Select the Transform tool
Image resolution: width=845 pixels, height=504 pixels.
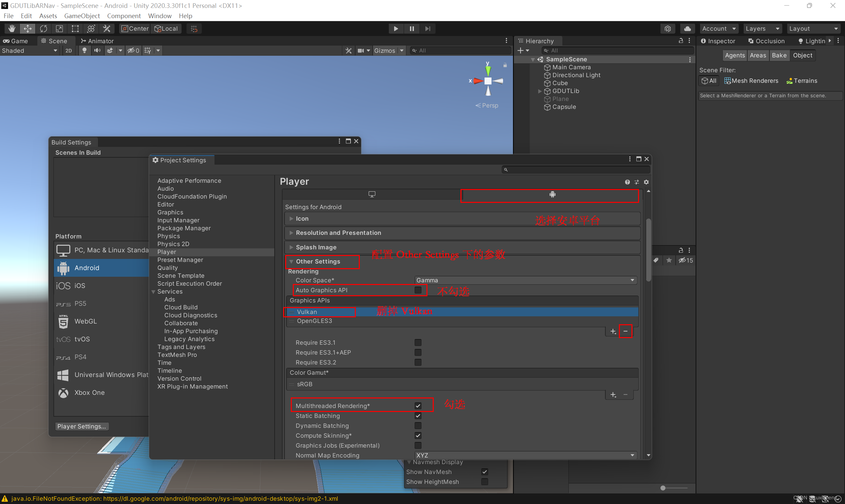(x=91, y=28)
